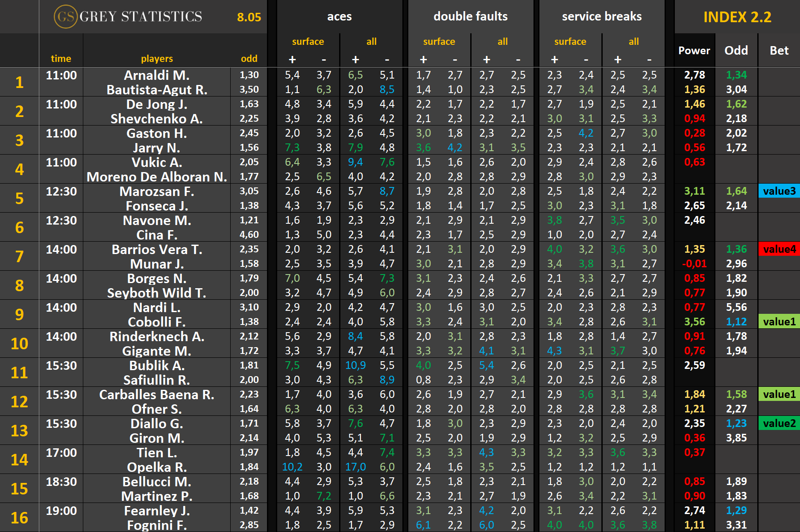Click the Bet column header
Image resolution: width=800 pixels, height=532 pixels.
click(x=779, y=50)
